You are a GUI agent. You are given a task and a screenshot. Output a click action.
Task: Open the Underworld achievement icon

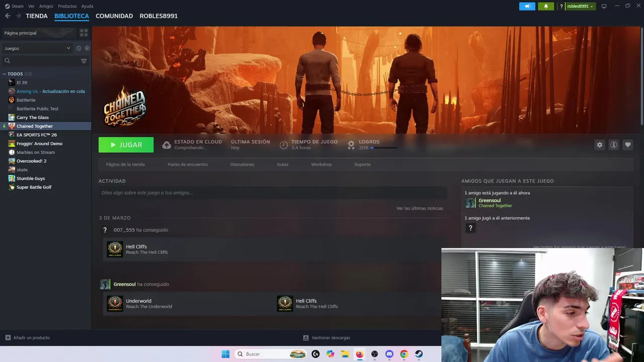coord(115,303)
